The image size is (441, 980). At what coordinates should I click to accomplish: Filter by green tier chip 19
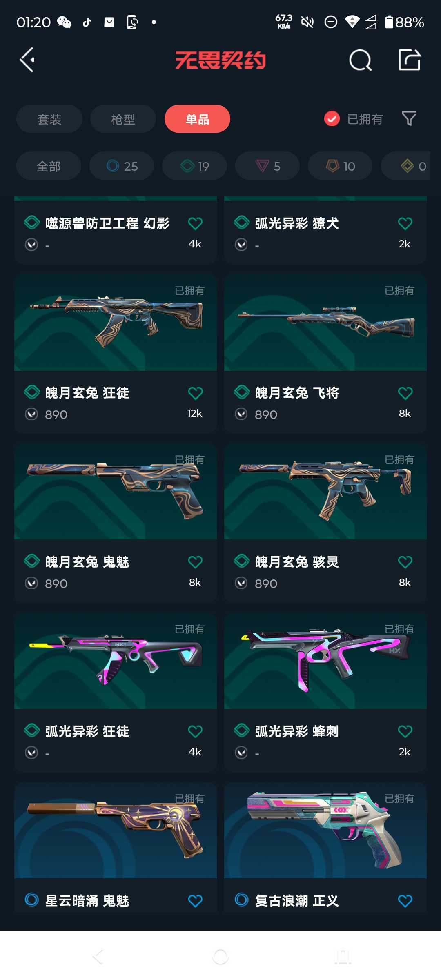coord(194,166)
